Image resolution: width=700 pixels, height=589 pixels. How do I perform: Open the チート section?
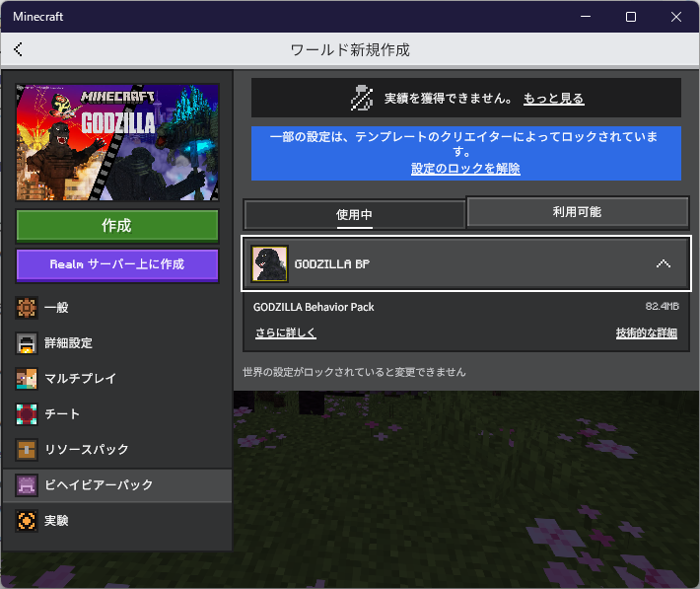(117, 413)
